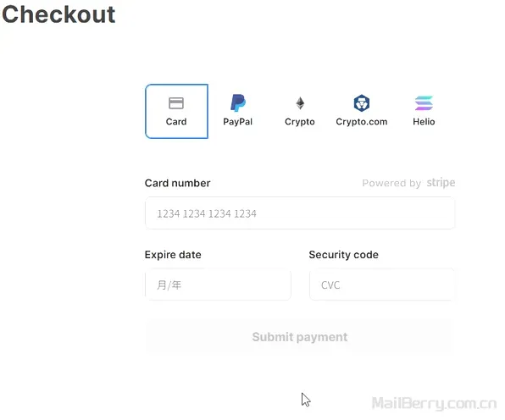505x420 pixels.
Task: Click the stripe logo text
Action: point(441,183)
